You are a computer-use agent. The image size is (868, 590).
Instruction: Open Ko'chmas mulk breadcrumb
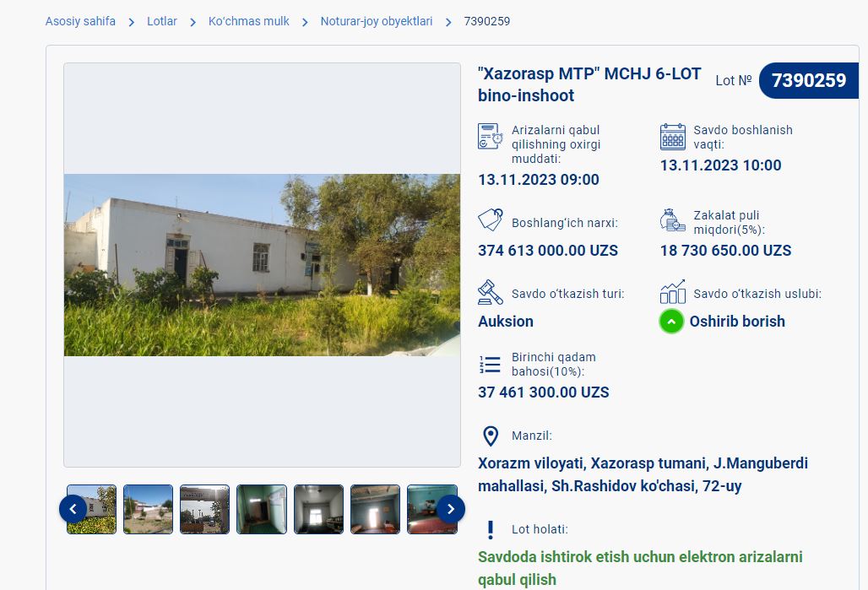tap(248, 22)
